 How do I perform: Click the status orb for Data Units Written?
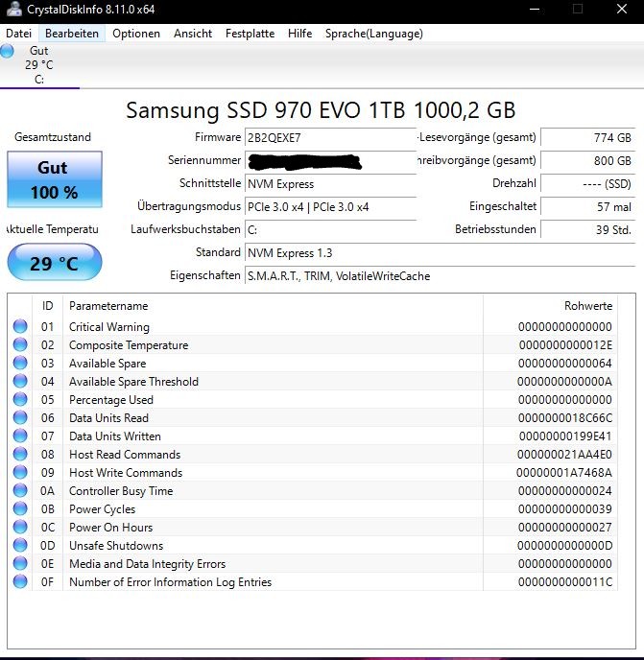point(20,436)
